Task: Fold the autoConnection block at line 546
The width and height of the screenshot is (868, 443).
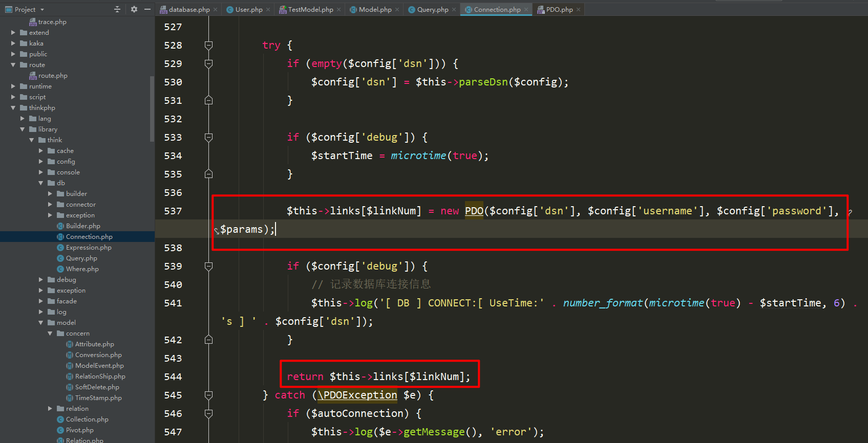Action: pos(208,413)
